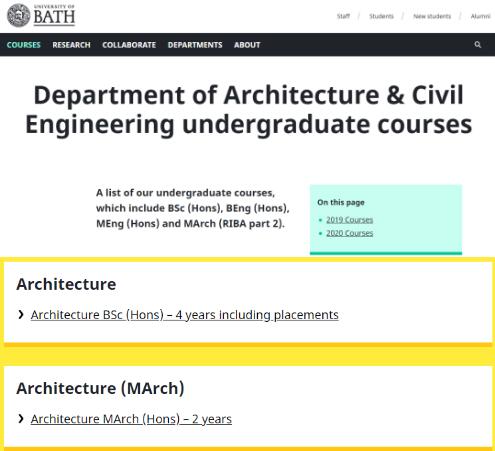
Task: Go to the Alumni link
Action: pos(480,16)
